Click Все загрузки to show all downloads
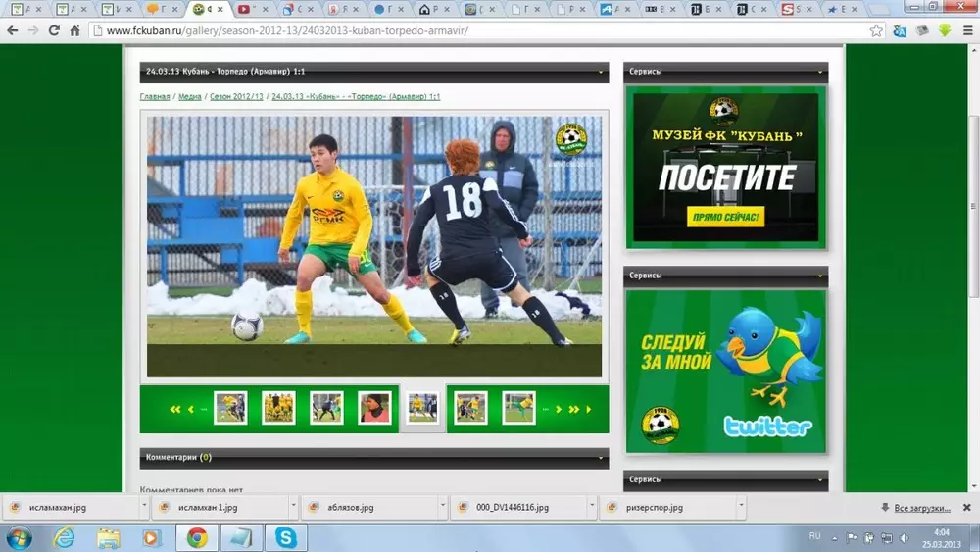The width and height of the screenshot is (980, 552). pyautogui.click(x=921, y=508)
